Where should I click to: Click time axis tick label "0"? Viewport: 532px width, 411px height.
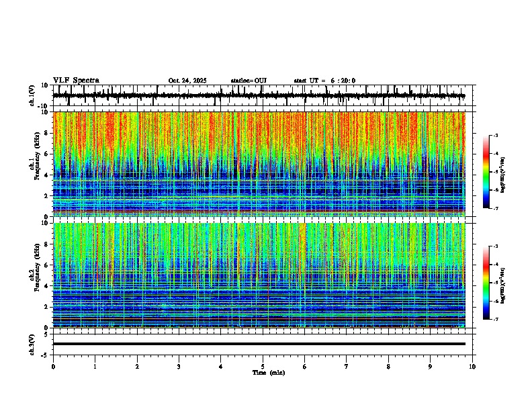[53, 367]
